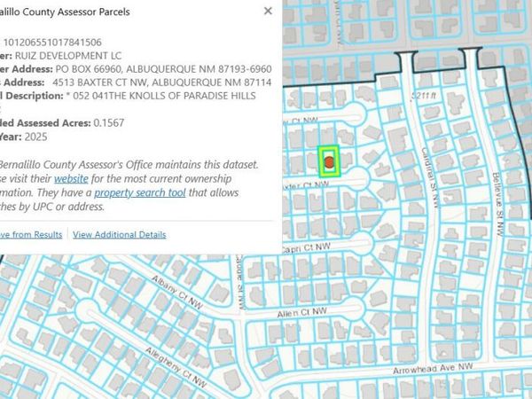
Task: Click the Assessed Acres value 0.1567
Action: click(111, 123)
